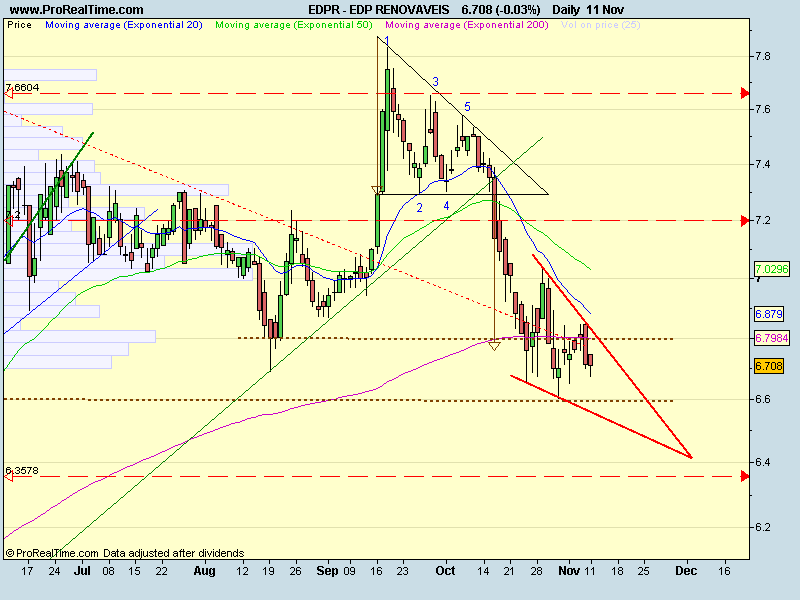800x600 pixels.
Task: Click the green 7.0296 EMA50 value tag
Action: click(x=771, y=269)
